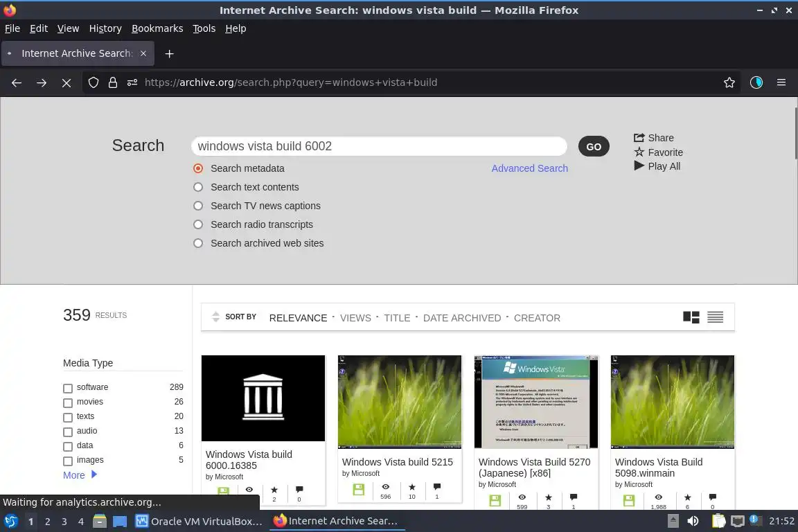
Task: Sort results by TITLE
Action: pyautogui.click(x=397, y=318)
